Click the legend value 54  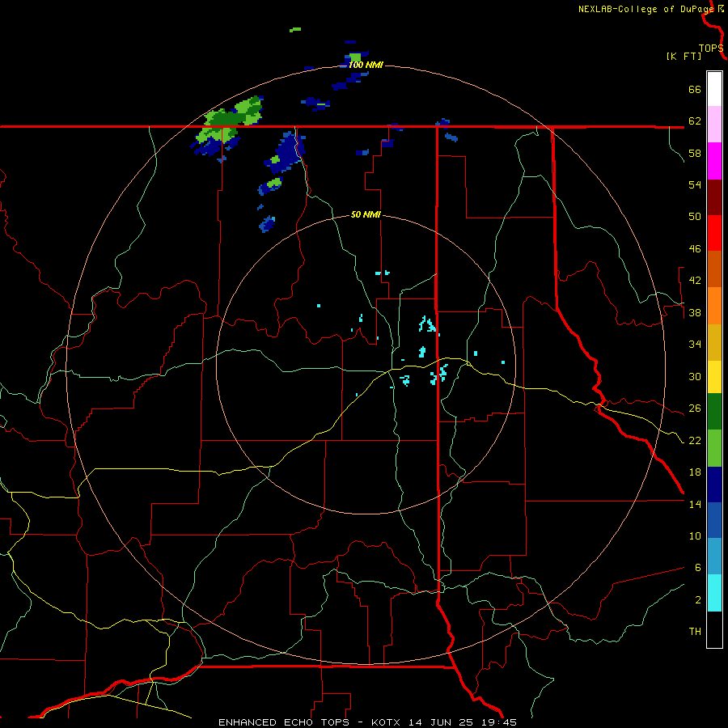coord(695,184)
